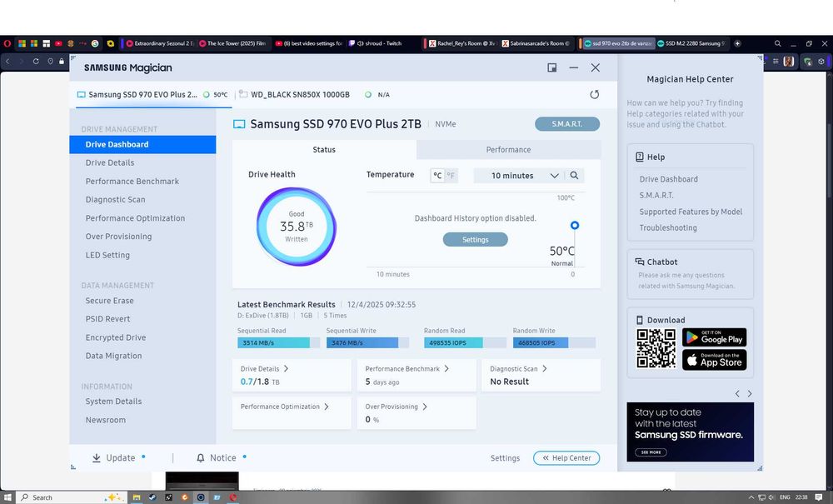Click the temperature search magnifier icon
This screenshot has height=504, width=833.
point(574,175)
